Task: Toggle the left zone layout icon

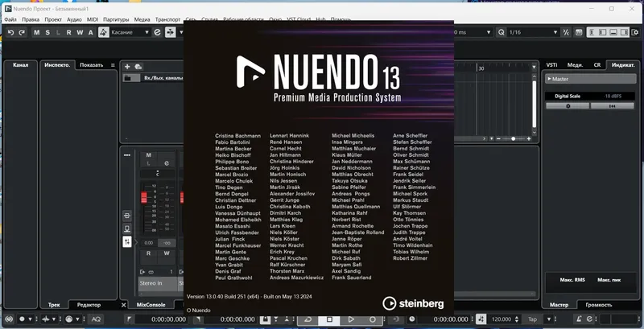Action: point(592,32)
